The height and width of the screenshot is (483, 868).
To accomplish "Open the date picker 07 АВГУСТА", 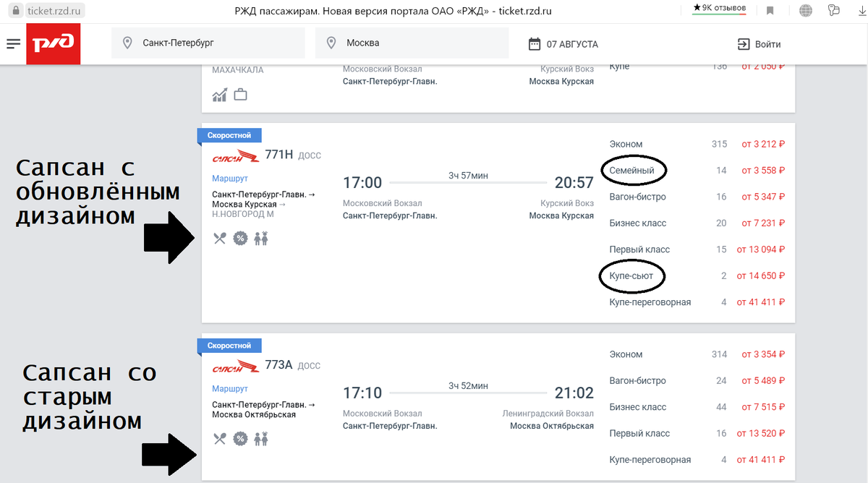I will 563,44.
